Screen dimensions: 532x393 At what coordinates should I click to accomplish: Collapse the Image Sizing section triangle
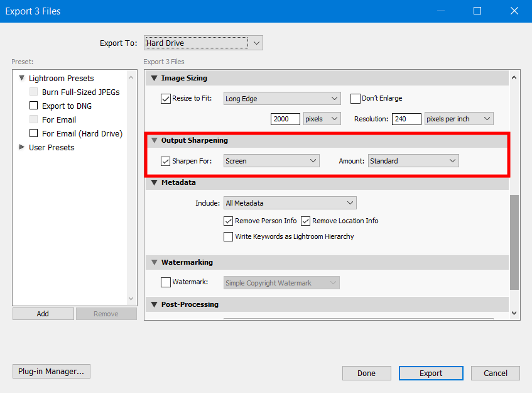(153, 78)
